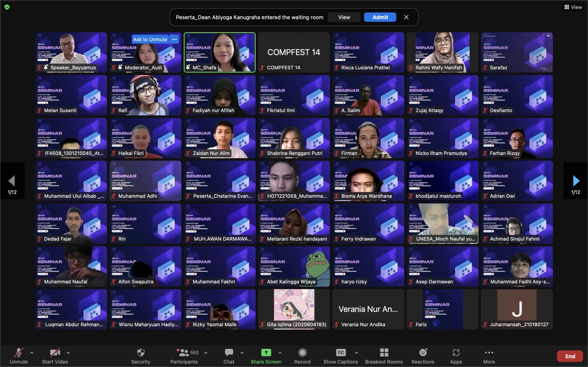Admit Peserta_Dean from waiting room

[x=380, y=17]
